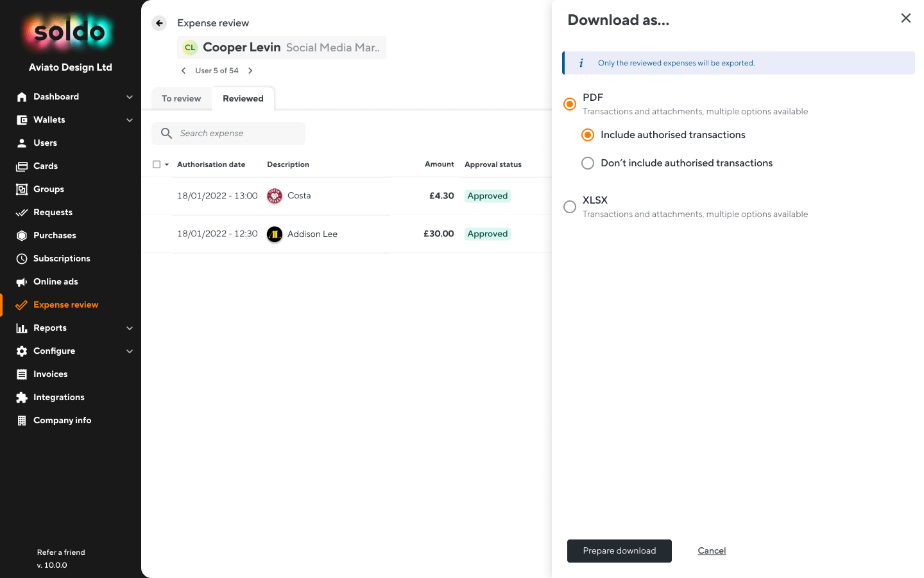
Task: Click the Purchases box icon
Action: pos(22,236)
